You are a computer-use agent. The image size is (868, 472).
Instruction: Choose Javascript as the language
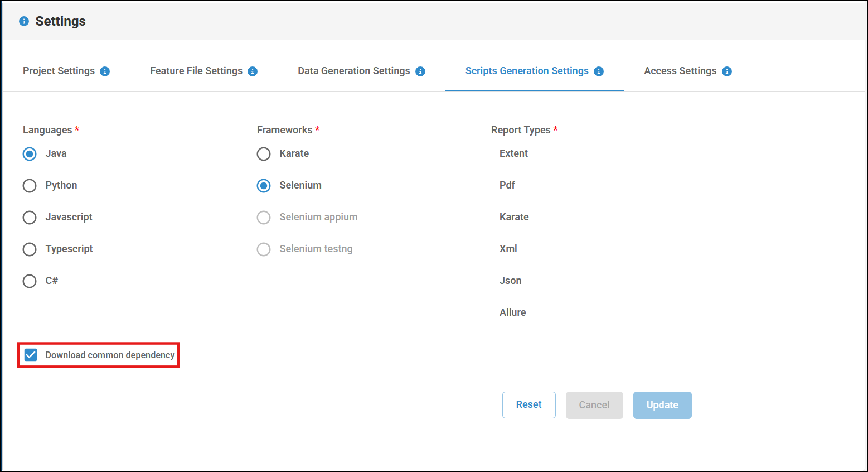(30, 218)
